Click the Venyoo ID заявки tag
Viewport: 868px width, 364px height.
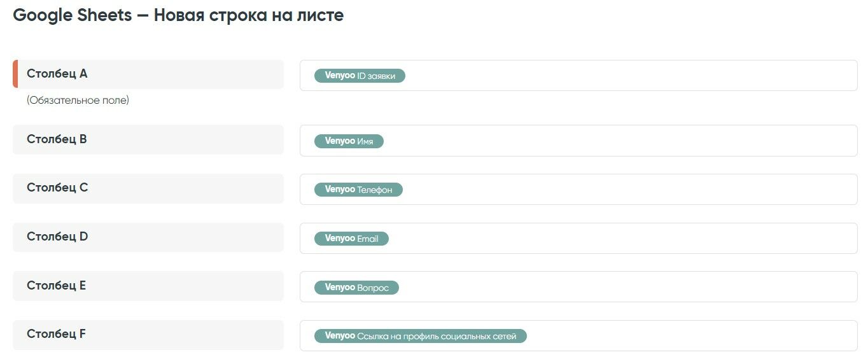tap(360, 76)
